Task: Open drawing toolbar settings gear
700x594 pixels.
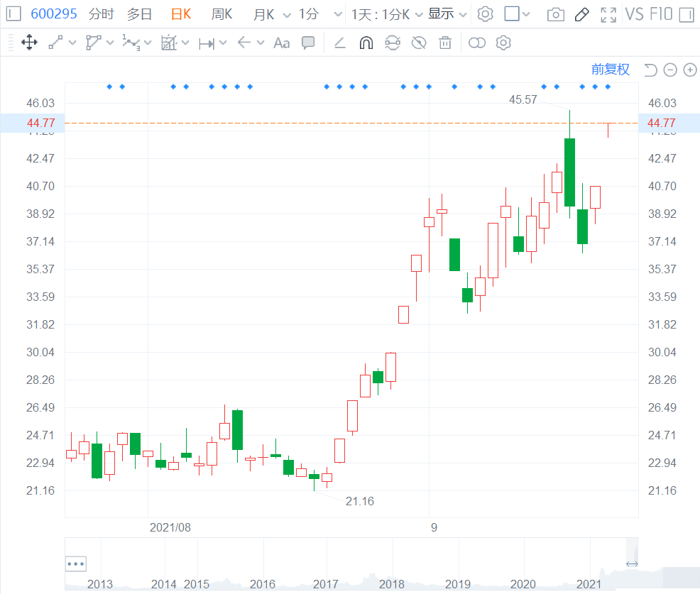Action: point(503,43)
